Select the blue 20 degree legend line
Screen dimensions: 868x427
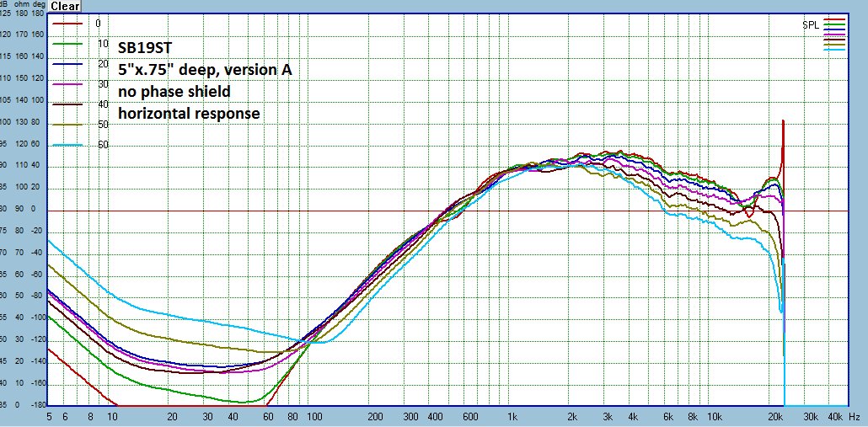point(67,64)
